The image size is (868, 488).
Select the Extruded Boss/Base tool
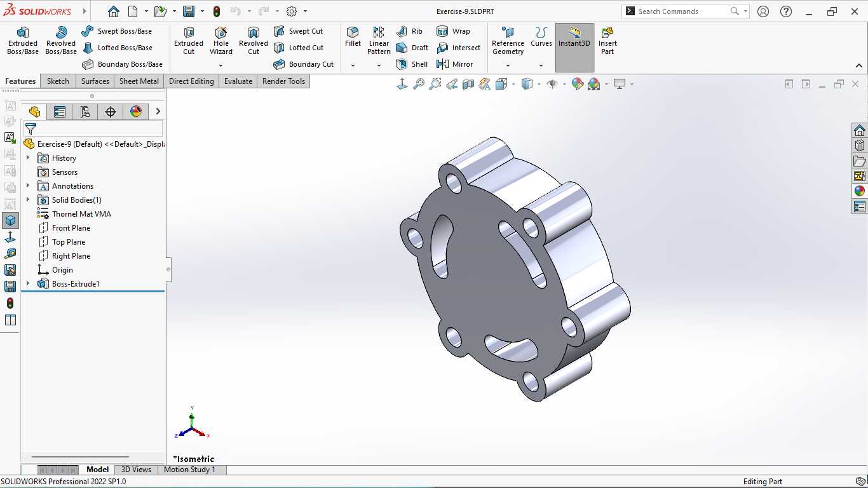(x=23, y=41)
